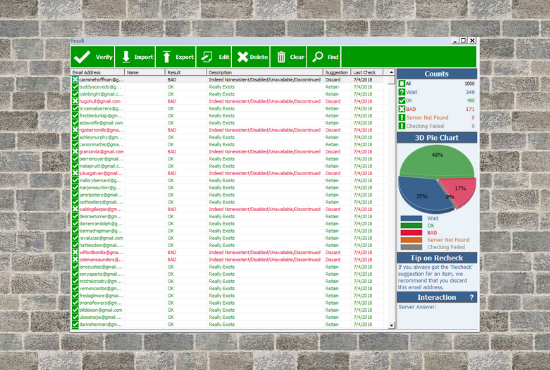Click the BAD count value 171
This screenshot has width=550, height=370.
pos(470,109)
